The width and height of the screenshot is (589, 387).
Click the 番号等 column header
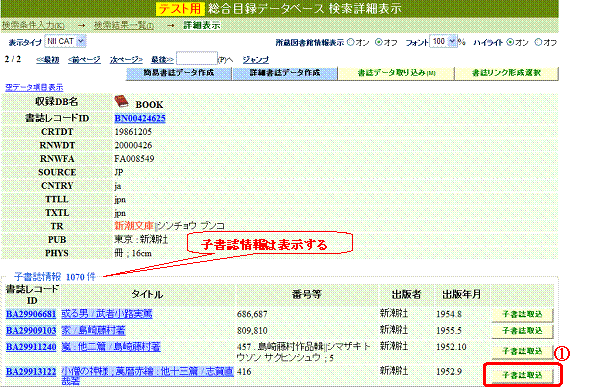(307, 294)
